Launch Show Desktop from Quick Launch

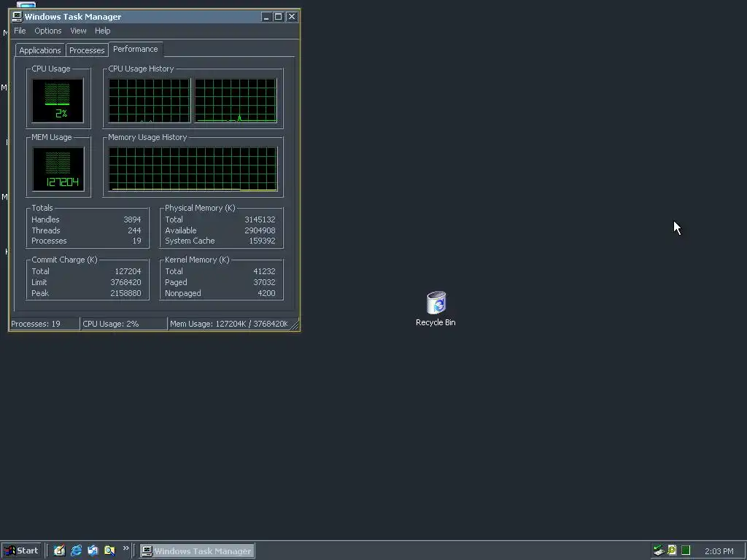tap(59, 551)
